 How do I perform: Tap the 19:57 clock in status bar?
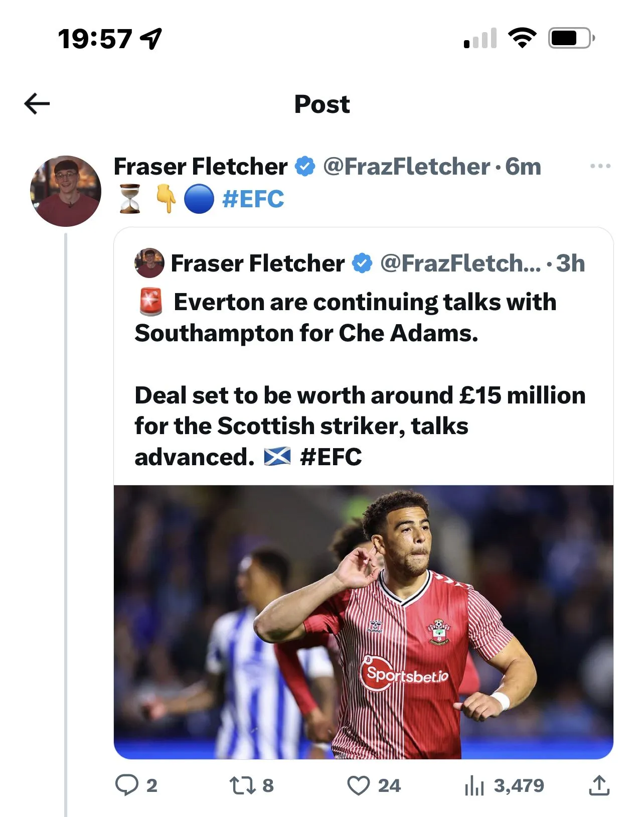coord(95,39)
